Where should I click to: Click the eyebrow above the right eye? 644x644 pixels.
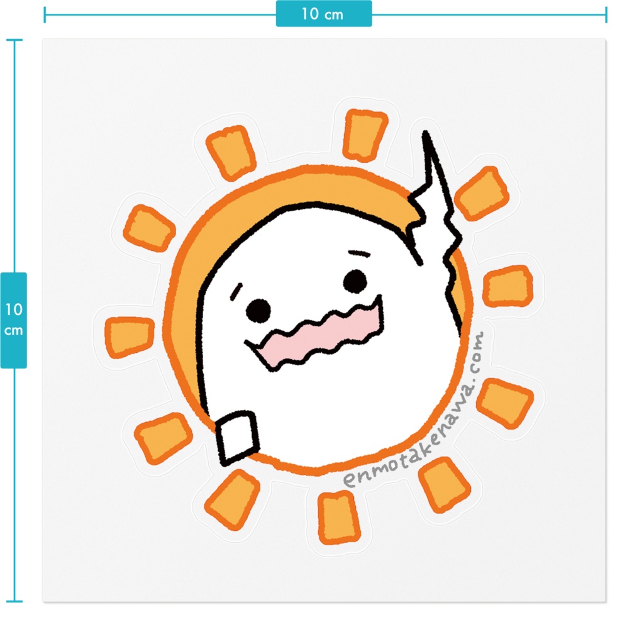pyautogui.click(x=359, y=253)
